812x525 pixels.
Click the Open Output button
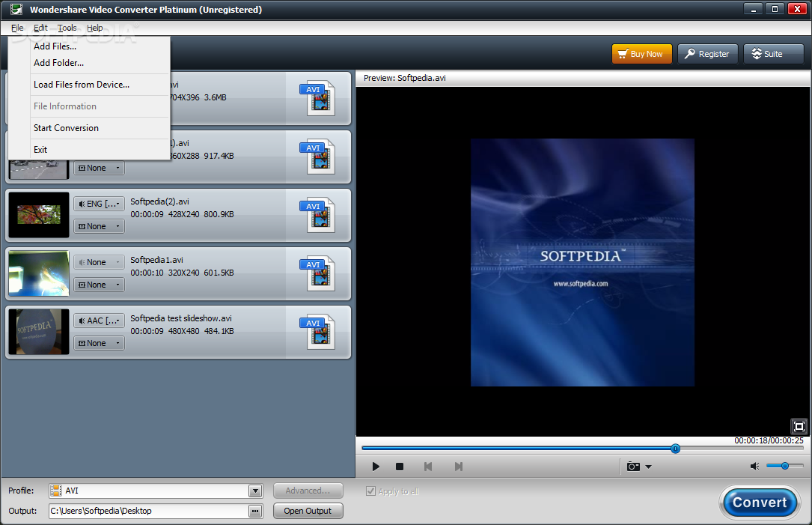(308, 511)
